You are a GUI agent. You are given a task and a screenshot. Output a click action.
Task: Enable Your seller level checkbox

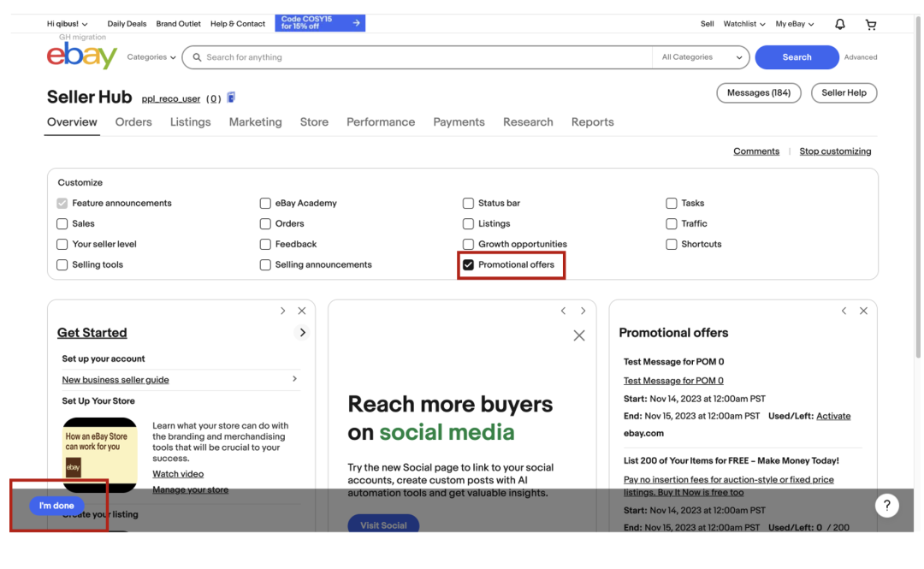(62, 244)
